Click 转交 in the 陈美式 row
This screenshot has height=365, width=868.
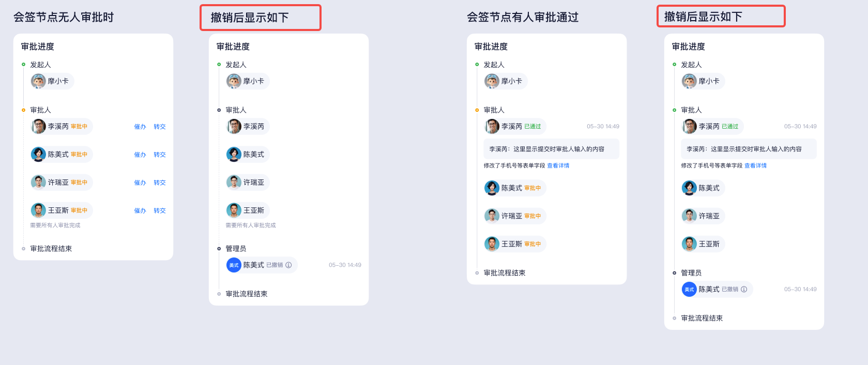(x=160, y=155)
